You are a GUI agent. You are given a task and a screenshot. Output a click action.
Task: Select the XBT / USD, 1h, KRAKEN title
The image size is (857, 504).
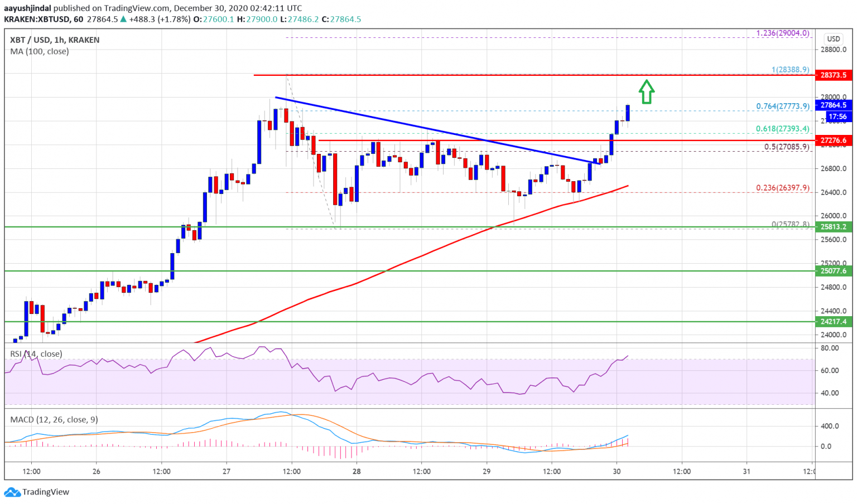pos(55,40)
